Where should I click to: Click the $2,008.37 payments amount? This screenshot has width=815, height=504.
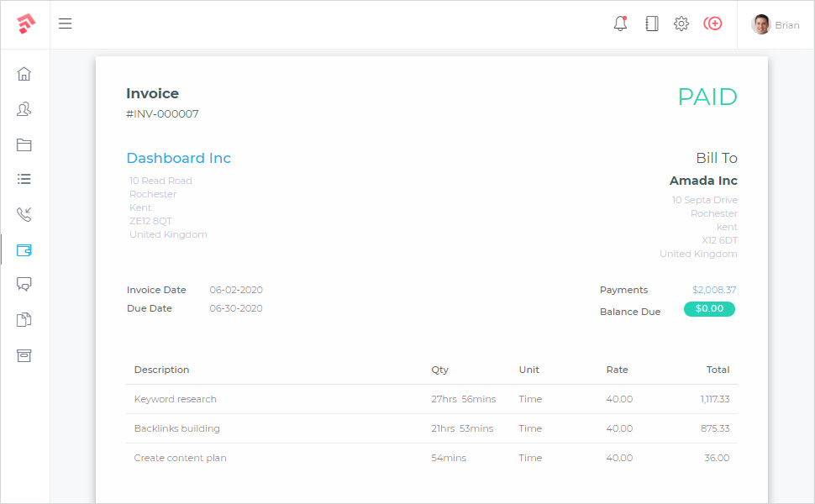714,290
